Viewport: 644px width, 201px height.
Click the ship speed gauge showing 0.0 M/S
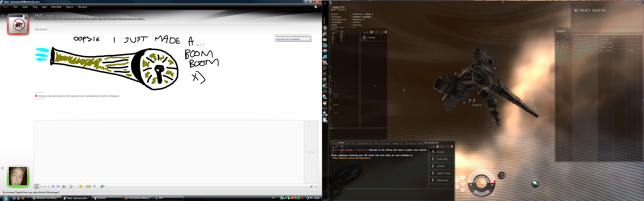[x=481, y=193]
